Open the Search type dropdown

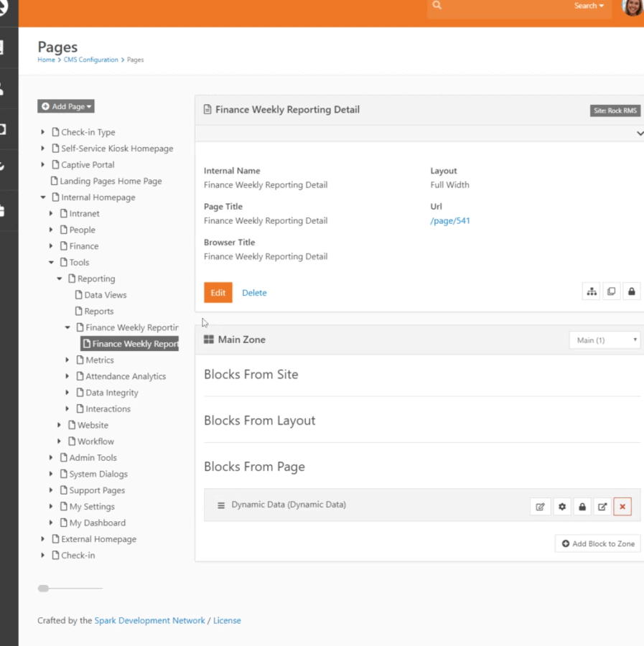(589, 6)
